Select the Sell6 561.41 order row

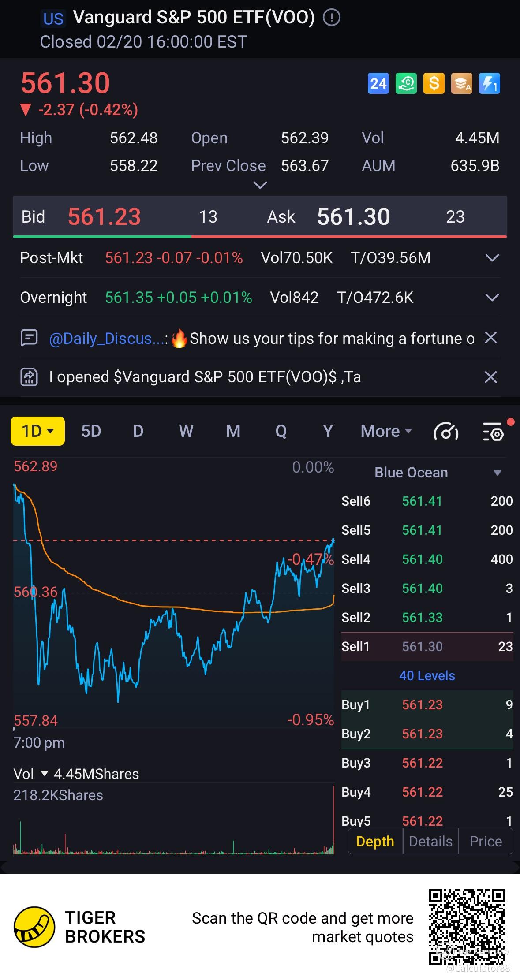427,501
